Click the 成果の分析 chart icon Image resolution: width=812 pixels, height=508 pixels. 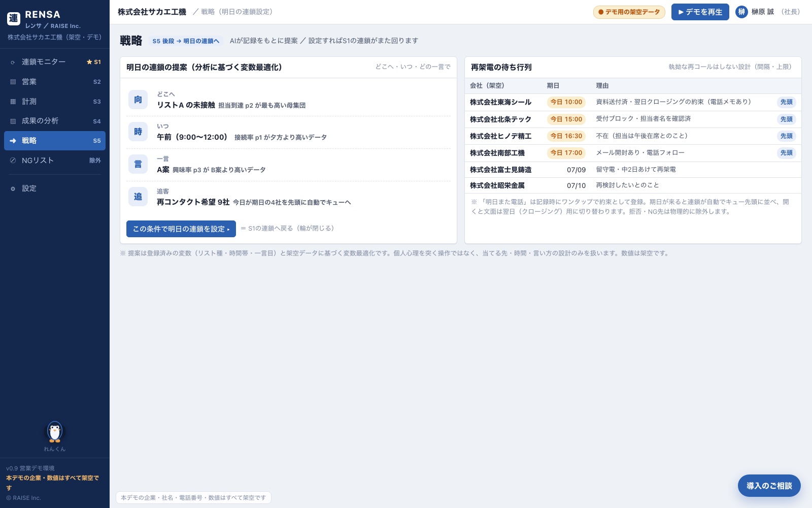pyautogui.click(x=13, y=121)
